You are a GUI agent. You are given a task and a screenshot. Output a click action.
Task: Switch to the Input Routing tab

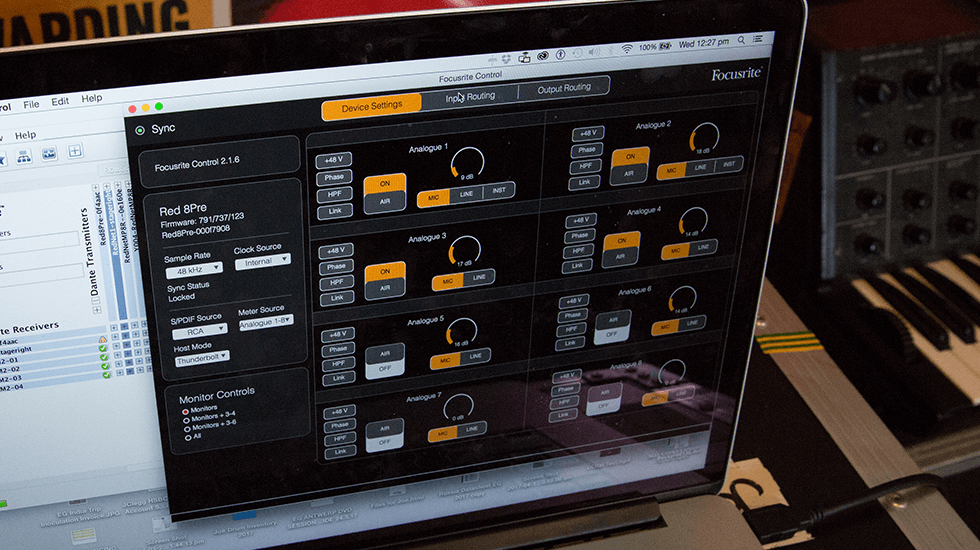[x=470, y=97]
